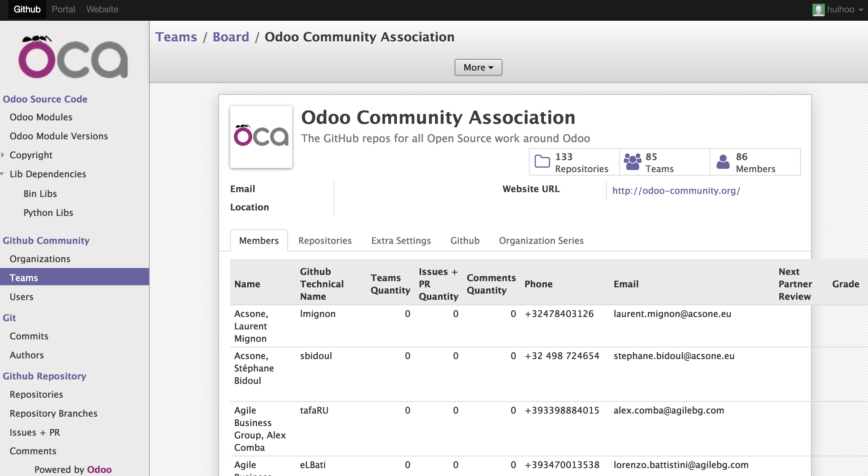Collapse the Lib Dependencies menu arrow
The height and width of the screenshot is (476, 868).
pos(3,174)
